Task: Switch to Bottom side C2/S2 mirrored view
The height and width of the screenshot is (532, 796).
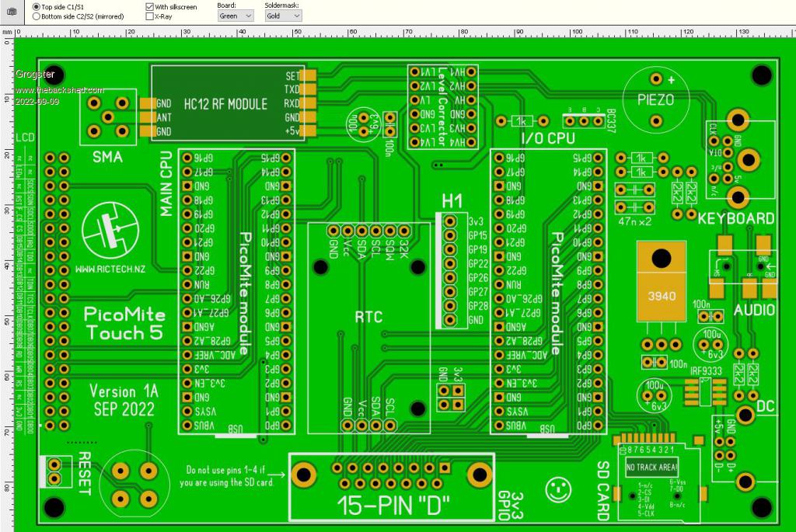Action: tap(37, 16)
